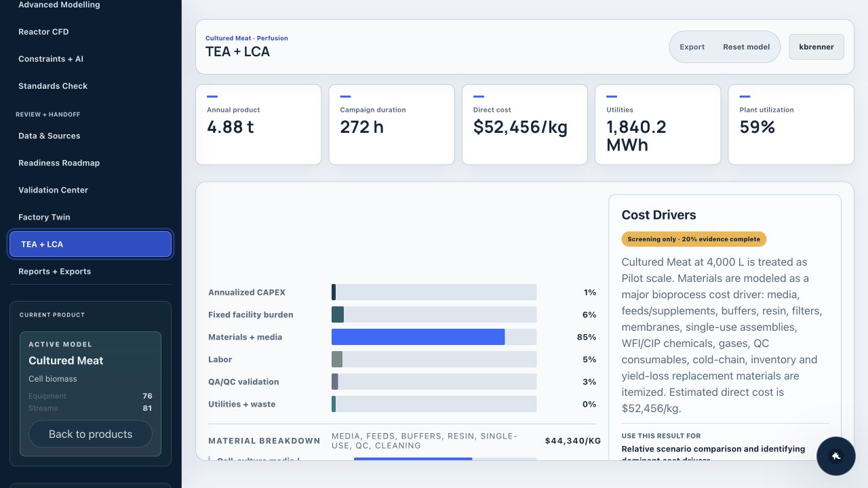868x488 pixels.
Task: Click the Direct cost $52,456/kg card
Action: coord(525,124)
